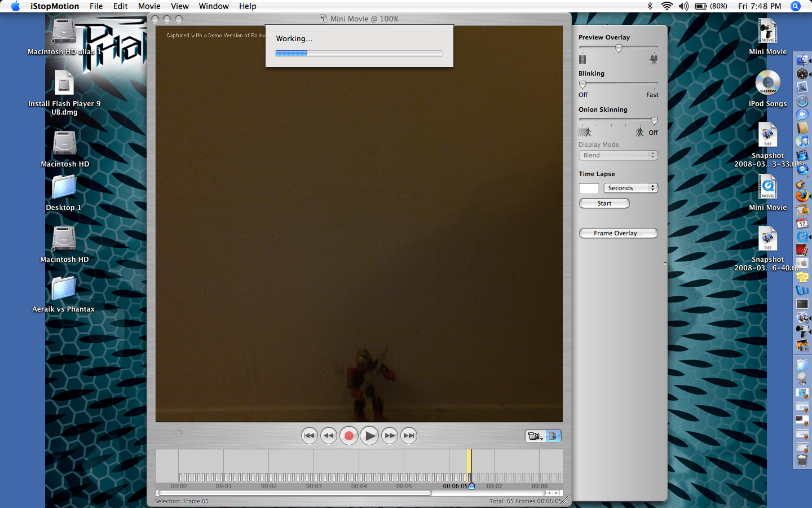Image resolution: width=812 pixels, height=508 pixels.
Task: Click the Time Lapse interval input field
Action: (x=589, y=188)
